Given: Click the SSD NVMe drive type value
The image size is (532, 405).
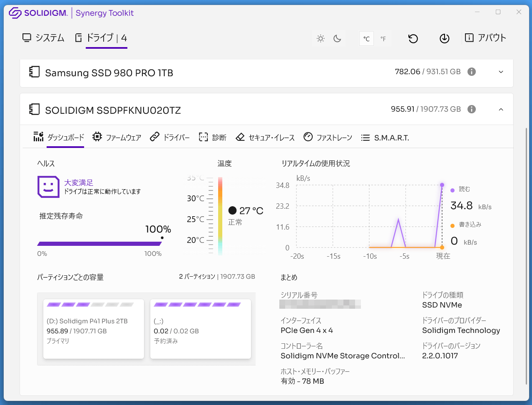Looking at the screenshot, I should coord(442,305).
